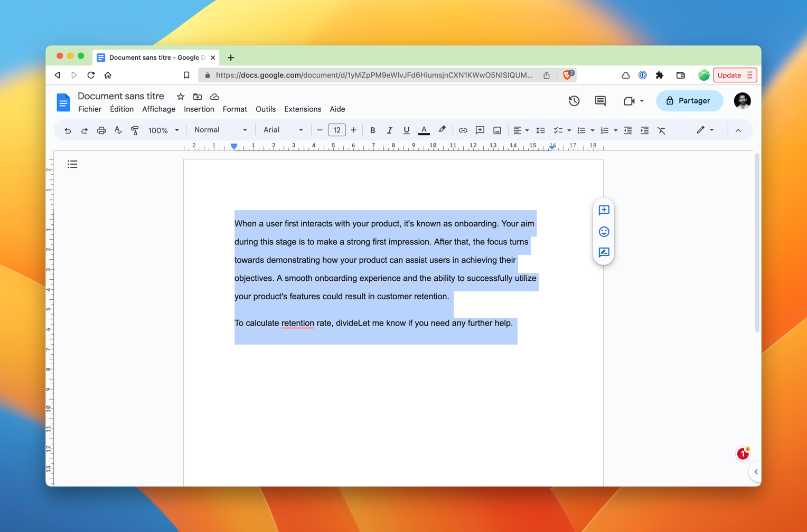Click the undo arrow icon

[x=68, y=130]
